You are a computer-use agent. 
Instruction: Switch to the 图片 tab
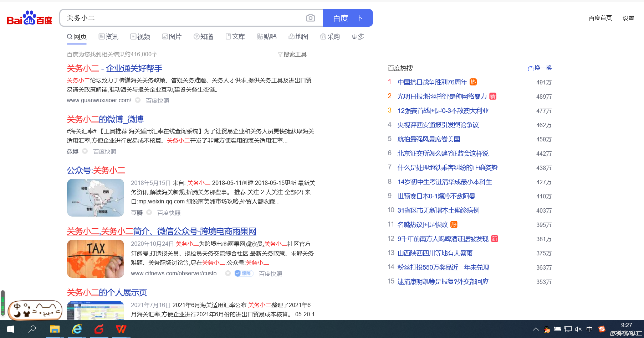pos(172,37)
